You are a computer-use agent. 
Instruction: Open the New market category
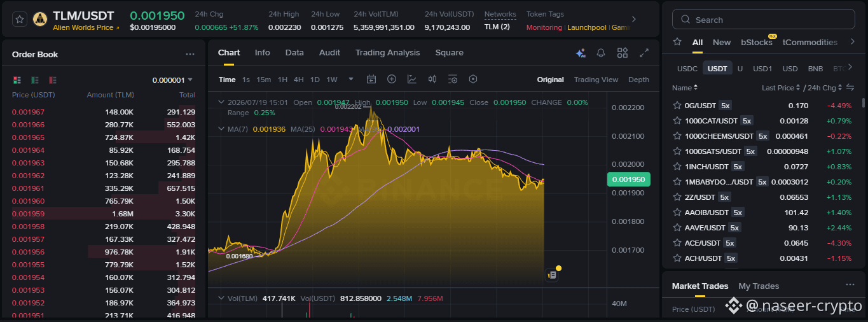click(x=722, y=42)
